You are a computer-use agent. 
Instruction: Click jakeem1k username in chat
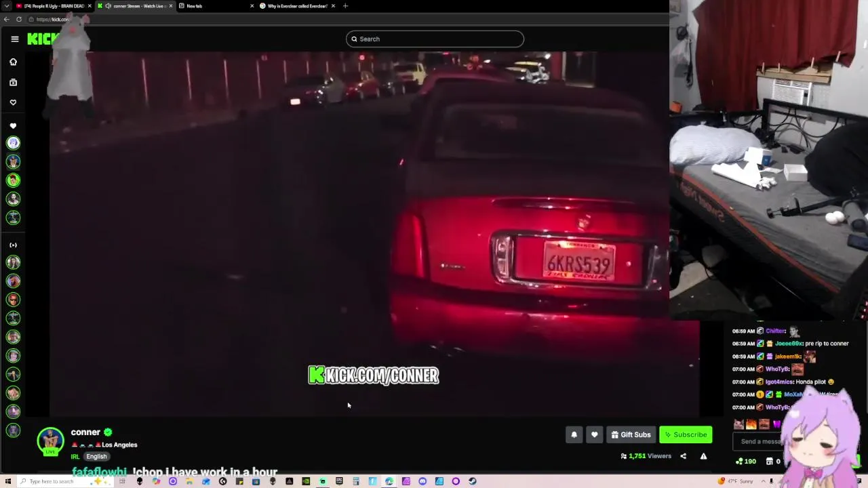point(789,357)
